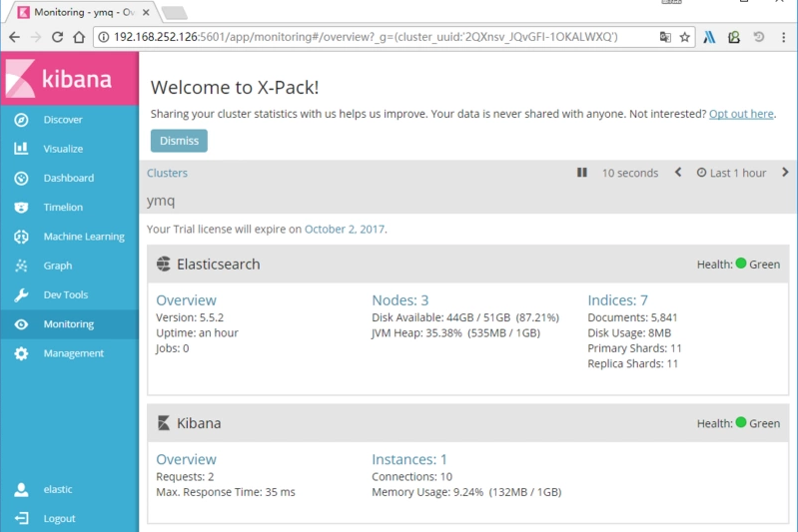The image size is (798, 532).
Task: Click browser home icon
Action: 79,37
